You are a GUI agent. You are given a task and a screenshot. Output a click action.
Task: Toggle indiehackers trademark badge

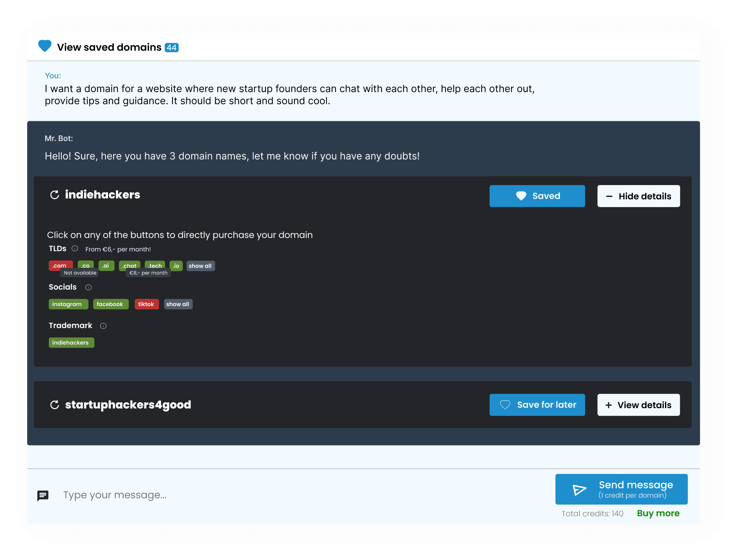tap(70, 342)
